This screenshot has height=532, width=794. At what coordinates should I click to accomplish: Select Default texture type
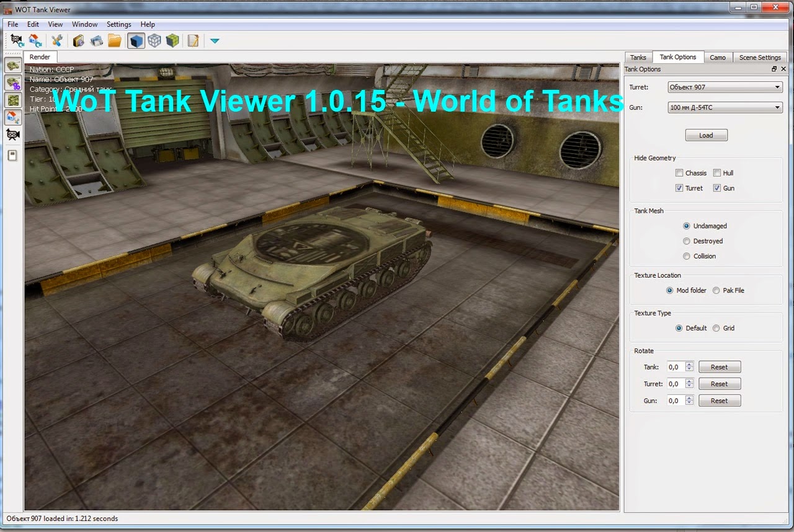[679, 328]
